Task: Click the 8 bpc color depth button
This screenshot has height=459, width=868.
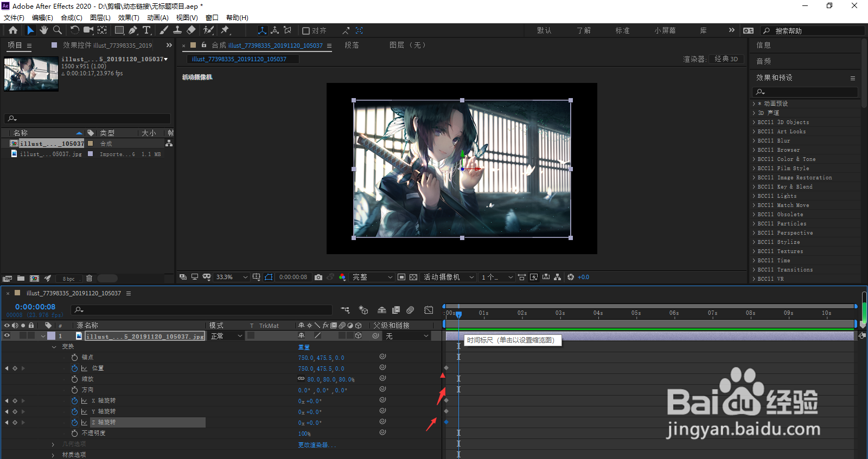Action: (x=68, y=279)
